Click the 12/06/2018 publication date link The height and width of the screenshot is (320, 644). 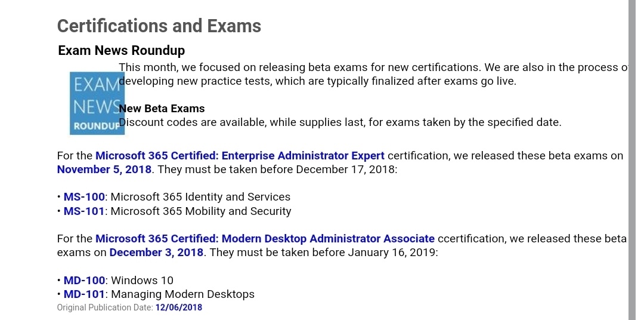pyautogui.click(x=178, y=308)
